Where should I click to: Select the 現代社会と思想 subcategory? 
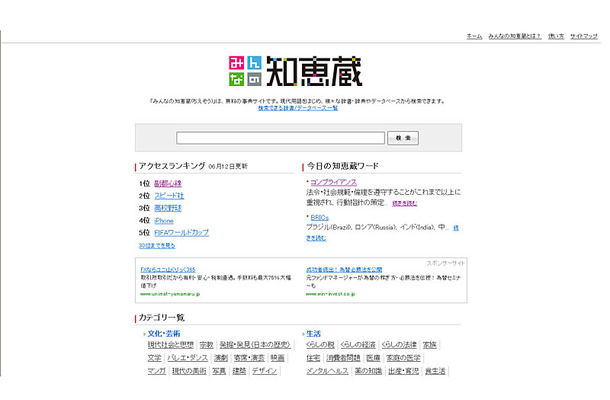(170, 345)
